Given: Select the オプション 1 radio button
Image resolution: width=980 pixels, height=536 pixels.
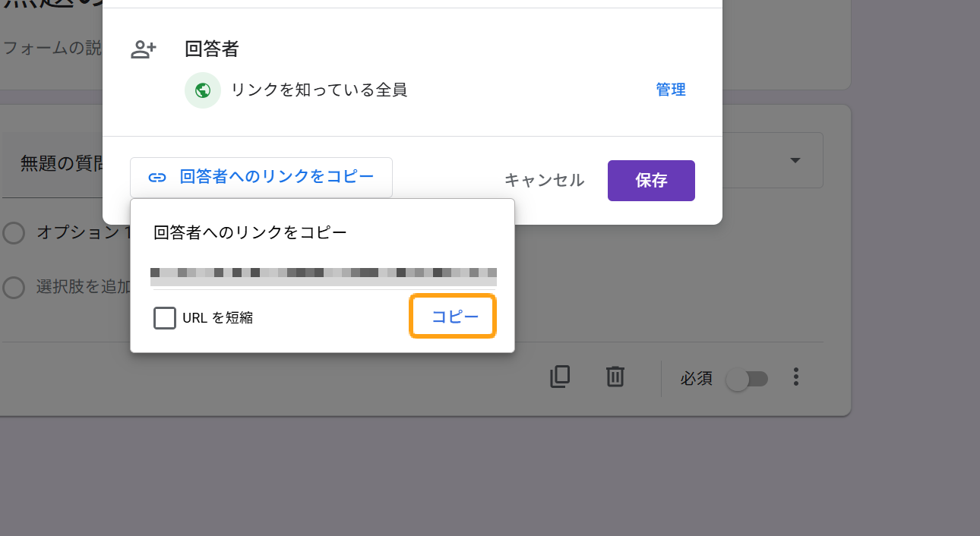Looking at the screenshot, I should point(14,233).
